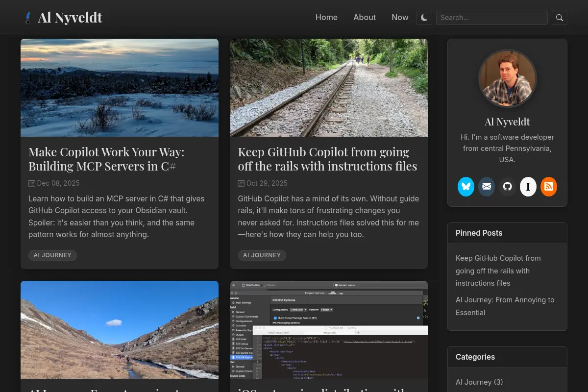This screenshot has height=392, width=588.
Task: Open 'Keep GitHub Copilot from going off the rails' title
Action: pos(327,159)
